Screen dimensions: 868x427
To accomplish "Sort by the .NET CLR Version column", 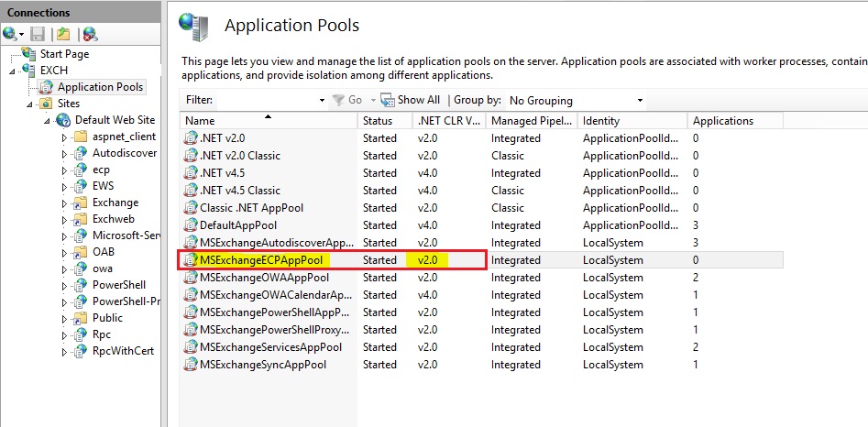I will point(449,121).
